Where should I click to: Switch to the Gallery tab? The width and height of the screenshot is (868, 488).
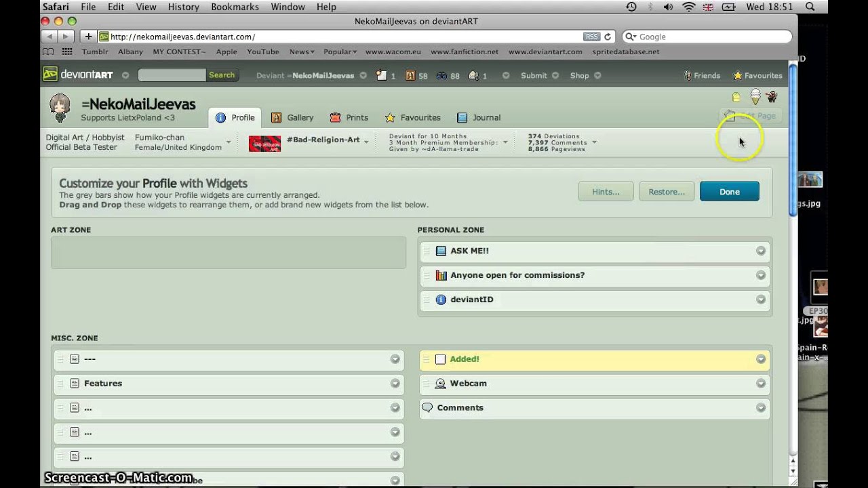292,117
